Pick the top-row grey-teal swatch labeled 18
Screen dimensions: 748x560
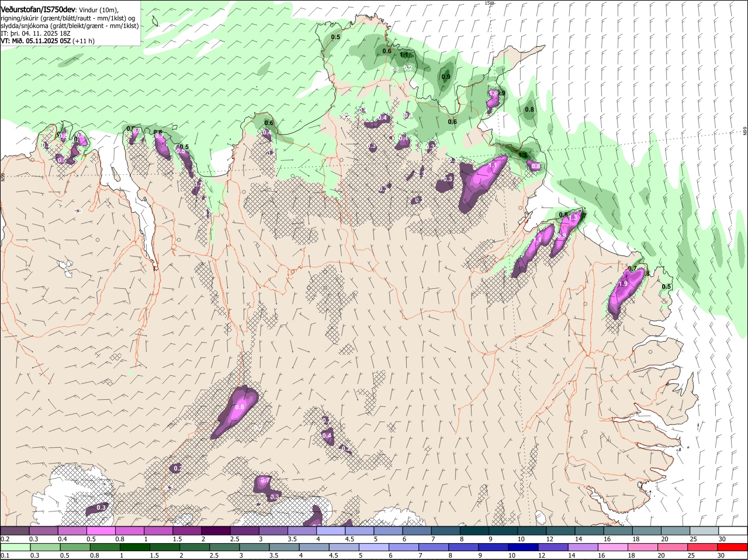coord(646,530)
